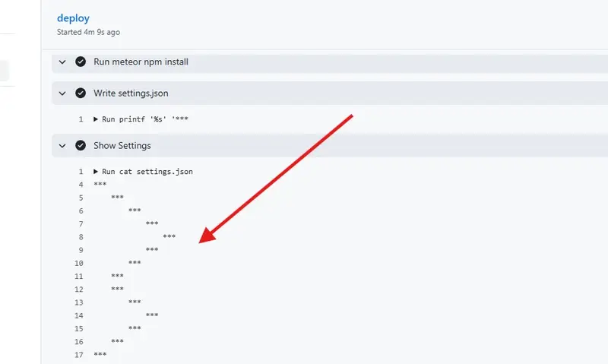Image resolution: width=608 pixels, height=364 pixels.
Task: Click line number 15 in the log
Action: click(x=79, y=329)
